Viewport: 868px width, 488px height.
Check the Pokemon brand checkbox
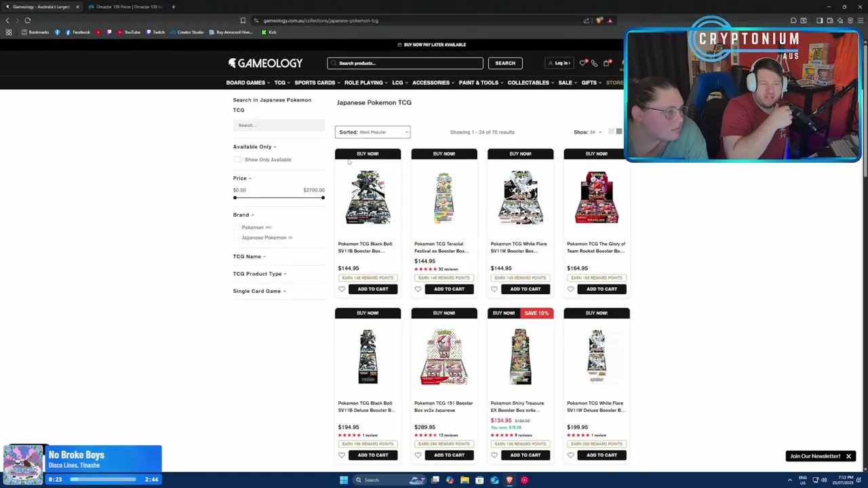coord(237,228)
